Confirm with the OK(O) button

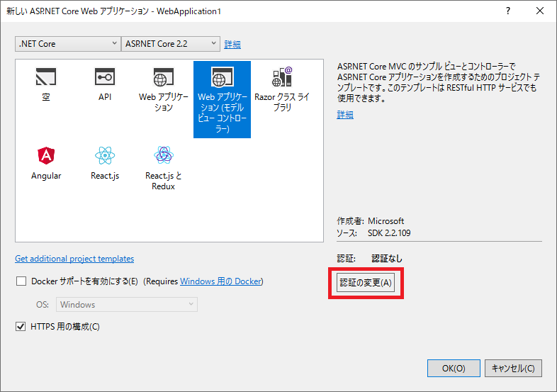(454, 368)
